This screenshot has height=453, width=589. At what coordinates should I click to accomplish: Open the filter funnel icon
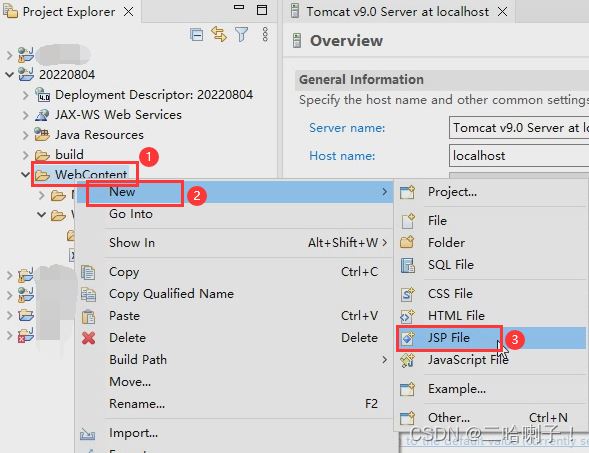(242, 35)
